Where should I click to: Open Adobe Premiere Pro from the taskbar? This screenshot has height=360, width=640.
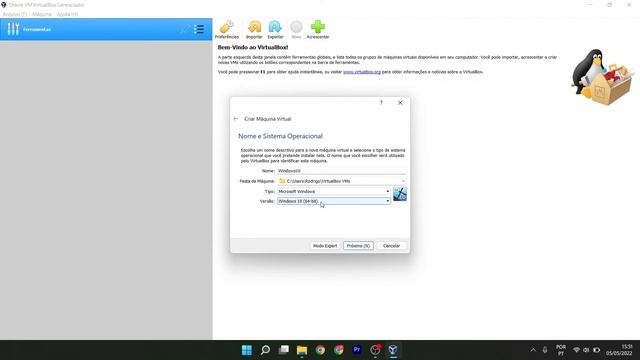pyautogui.click(x=357, y=350)
